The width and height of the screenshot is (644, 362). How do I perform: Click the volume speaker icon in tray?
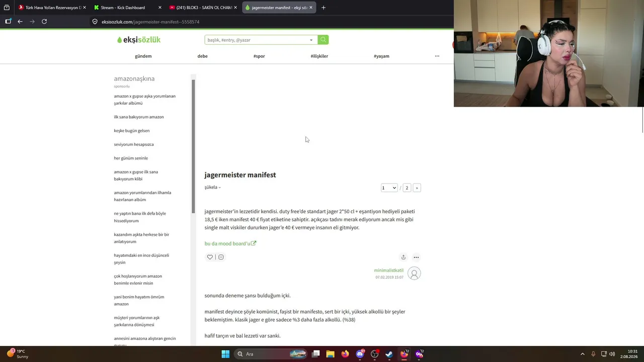tap(612, 354)
